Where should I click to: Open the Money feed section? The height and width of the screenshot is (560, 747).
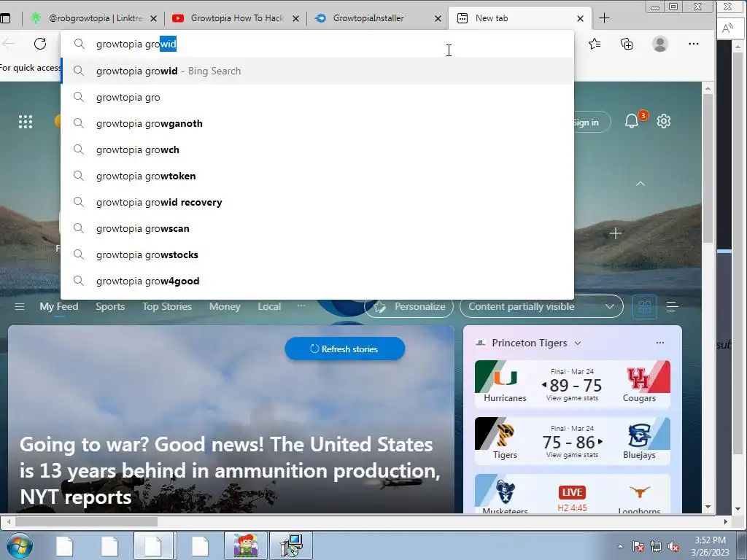coord(225,307)
